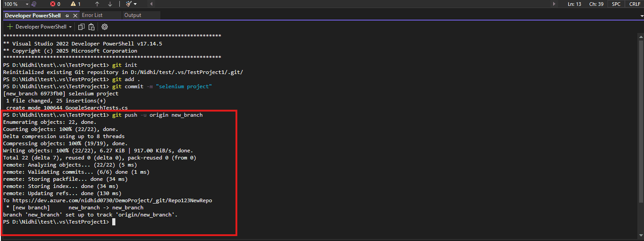Click the 'Writing objects: 100%' output line

point(98,150)
